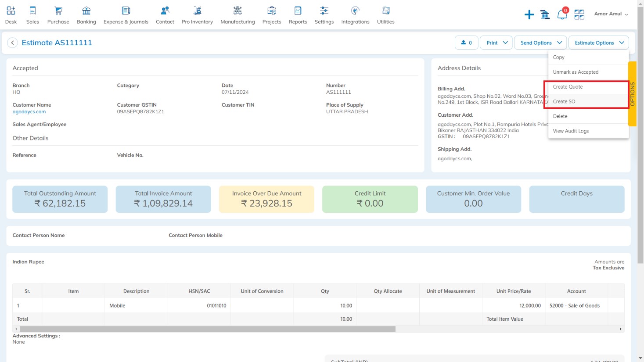Viewport: 644px width, 362px height.
Task: Click the grid layout icon in header
Action: point(579,15)
